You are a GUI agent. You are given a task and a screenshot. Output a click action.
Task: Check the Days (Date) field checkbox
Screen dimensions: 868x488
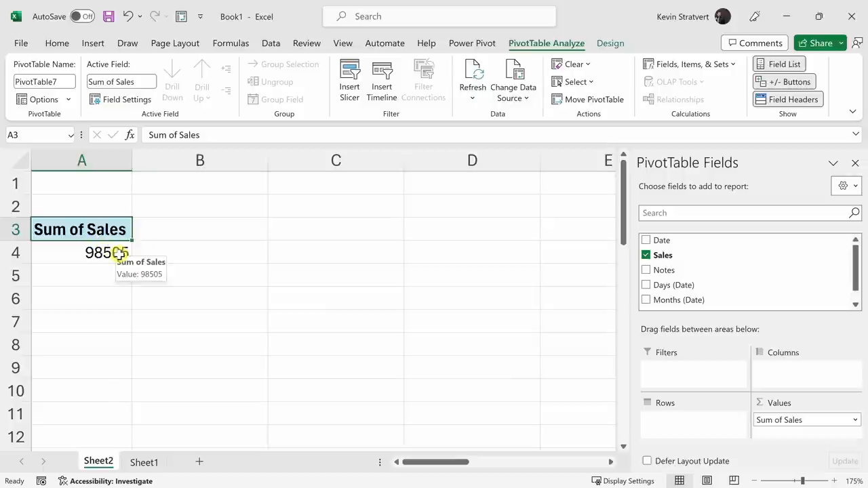(646, 285)
